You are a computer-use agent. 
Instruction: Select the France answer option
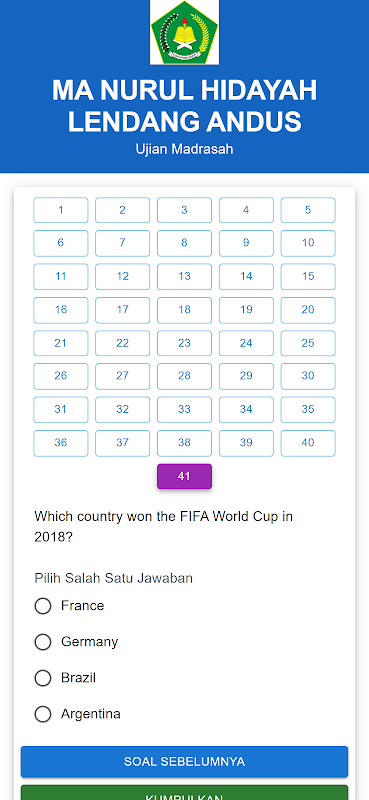[43, 606]
